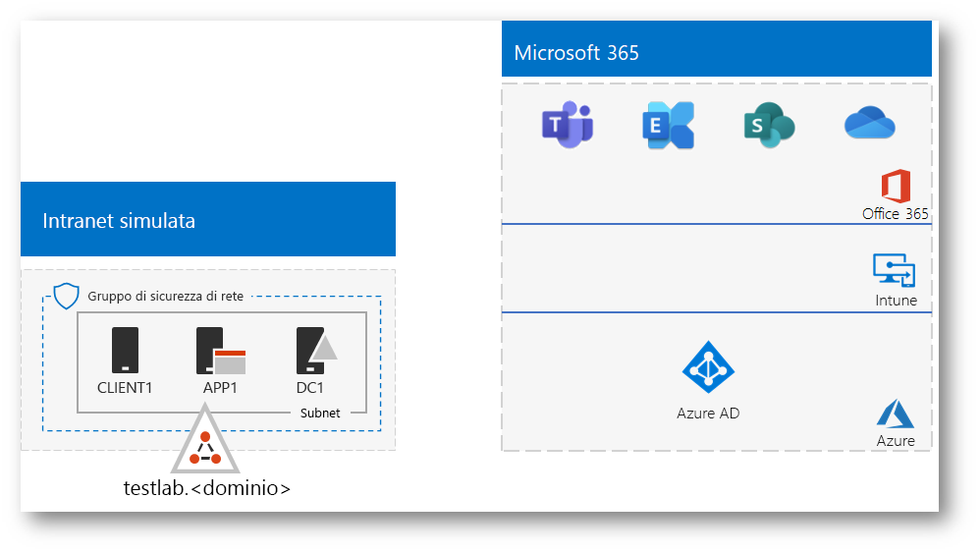The width and height of the screenshot is (980, 553).
Task: Click the Microsoft 365 header banner
Action: tap(716, 49)
